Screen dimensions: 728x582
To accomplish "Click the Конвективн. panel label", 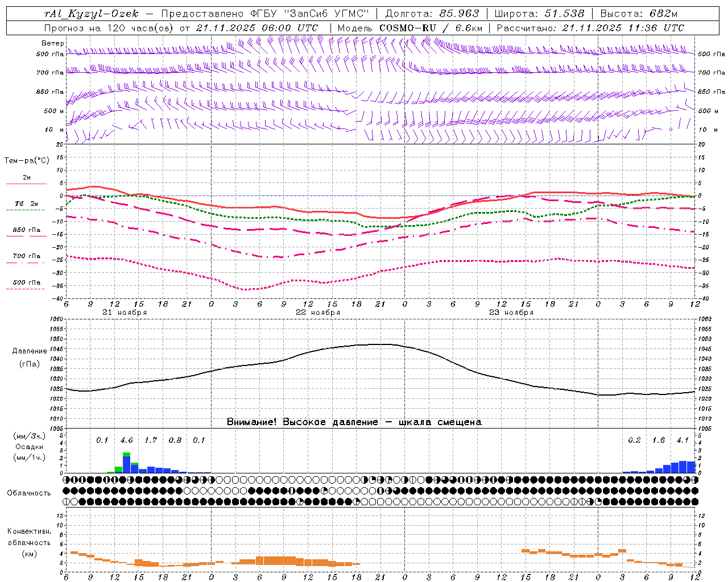I will pos(29,531).
